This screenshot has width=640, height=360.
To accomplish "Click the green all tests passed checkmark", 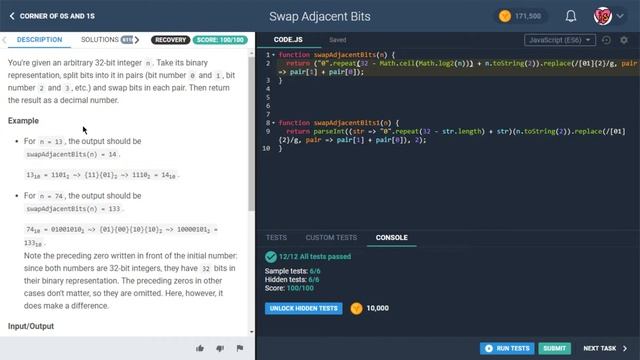I will (271, 257).
